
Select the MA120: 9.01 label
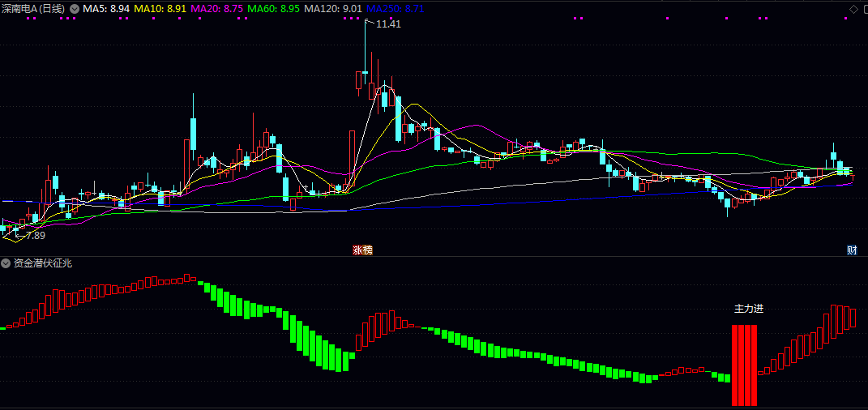(x=333, y=9)
